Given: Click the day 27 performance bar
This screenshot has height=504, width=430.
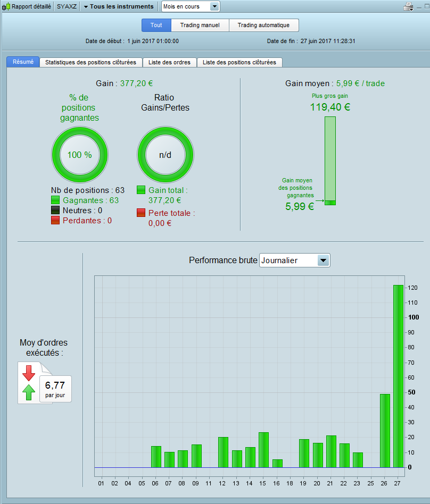Looking at the screenshot, I should click(x=398, y=376).
